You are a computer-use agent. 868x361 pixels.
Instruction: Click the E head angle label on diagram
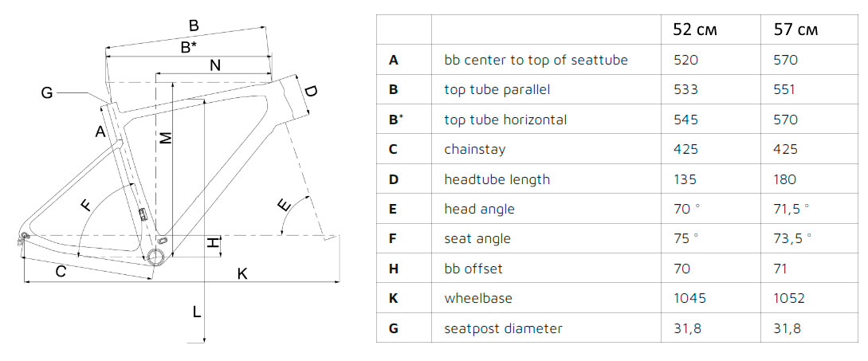coord(284,206)
